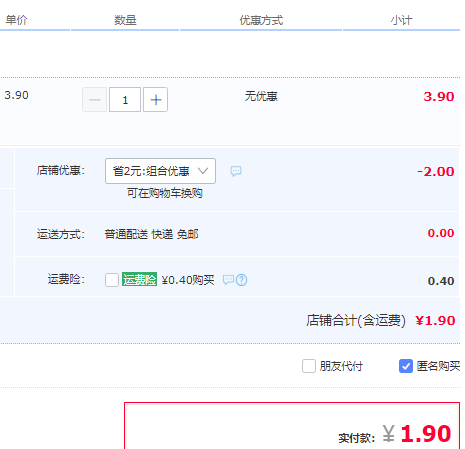Click the 优惠方式 column header
Screen dimensions: 465x449
click(261, 20)
